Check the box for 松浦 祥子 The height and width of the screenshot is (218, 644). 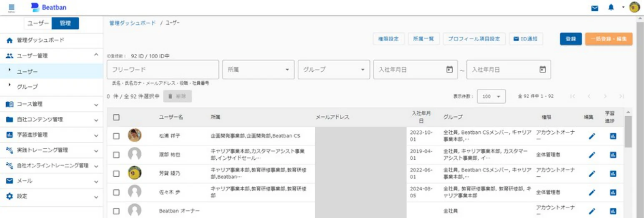(117, 136)
